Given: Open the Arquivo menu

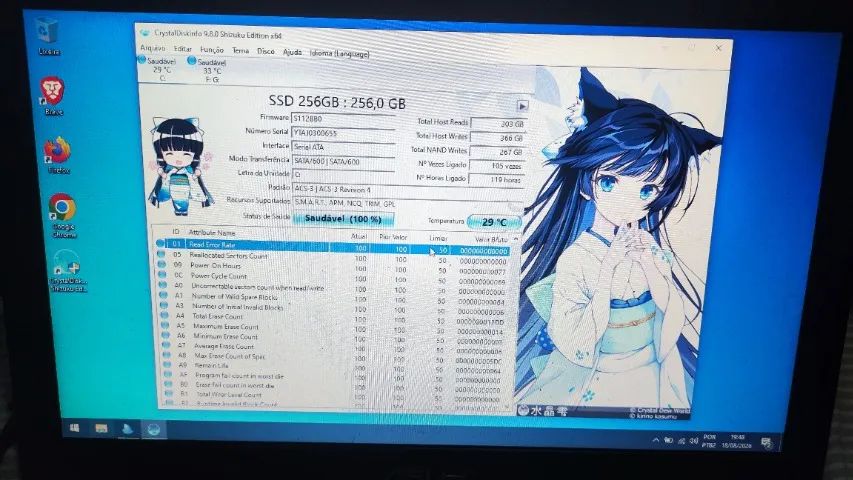Looking at the screenshot, I should pos(152,48).
